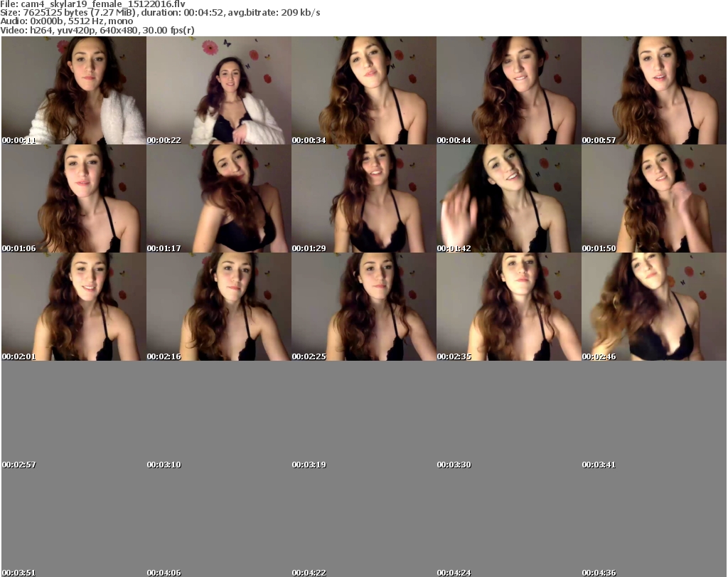The height and width of the screenshot is (577, 728).
Task: Select the thumbnail marked 00:02:35
Action: click(x=508, y=307)
